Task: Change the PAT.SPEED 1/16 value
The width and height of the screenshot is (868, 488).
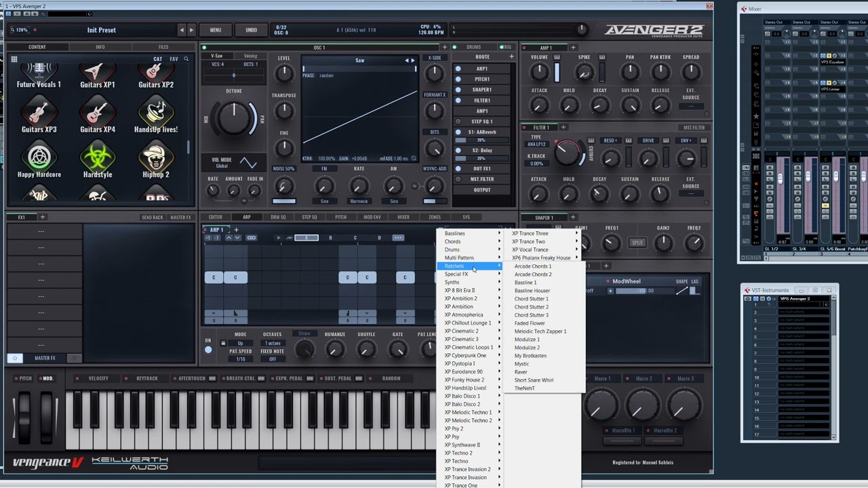Action: [x=240, y=359]
